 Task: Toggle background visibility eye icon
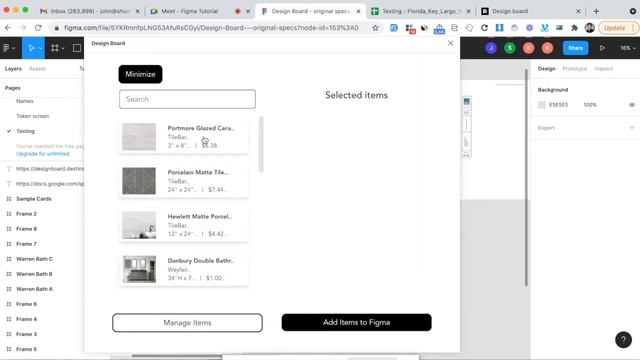pos(632,105)
